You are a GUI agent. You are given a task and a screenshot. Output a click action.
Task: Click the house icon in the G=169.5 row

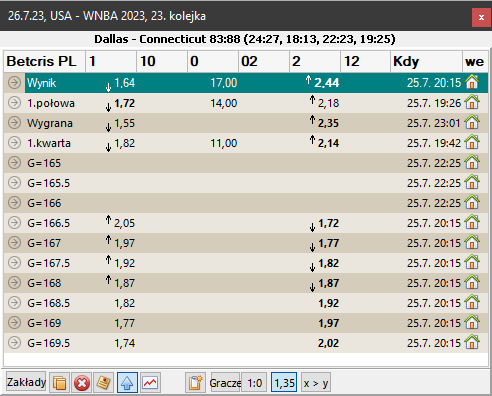click(472, 342)
